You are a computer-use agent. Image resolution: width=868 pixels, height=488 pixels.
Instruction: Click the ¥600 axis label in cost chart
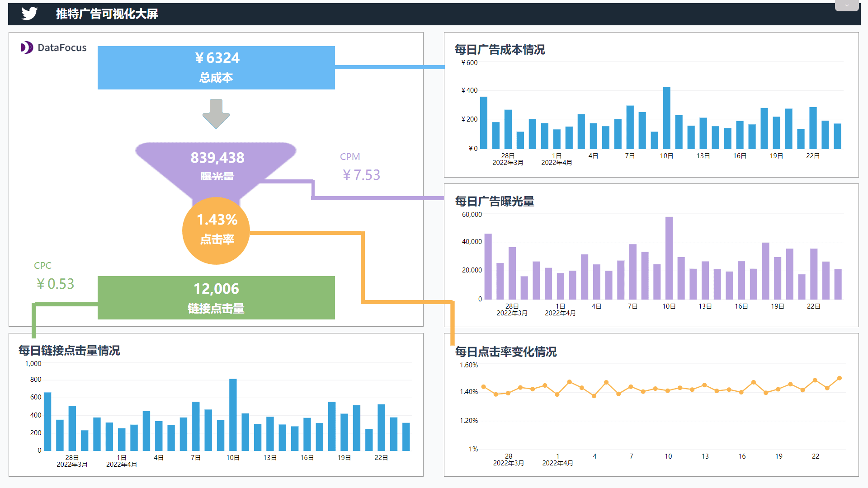pyautogui.click(x=469, y=63)
